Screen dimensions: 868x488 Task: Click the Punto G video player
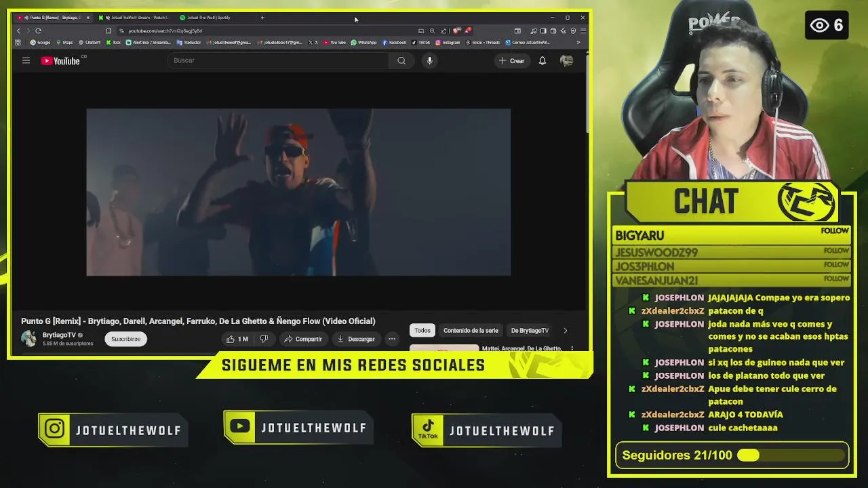coord(298,192)
